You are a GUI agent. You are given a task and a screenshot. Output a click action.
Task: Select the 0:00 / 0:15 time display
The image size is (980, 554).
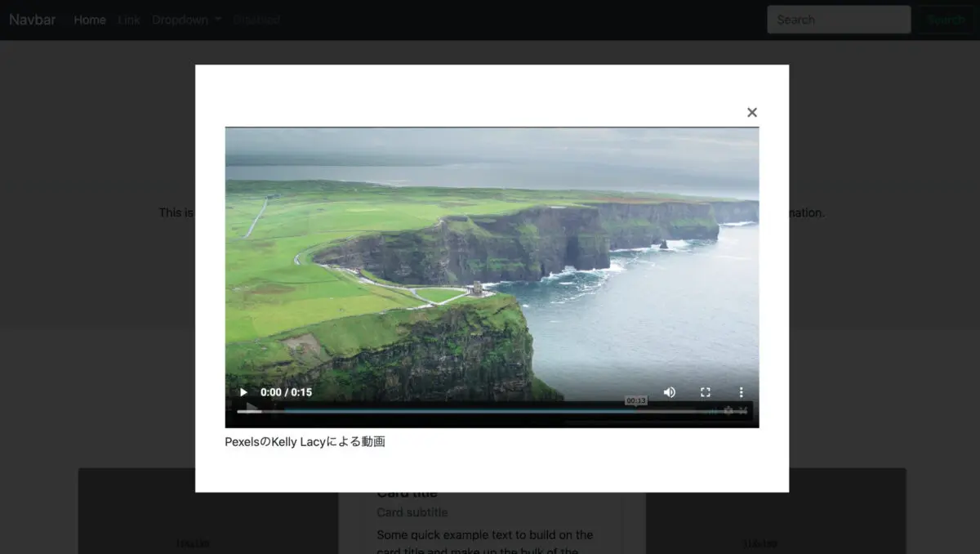click(x=286, y=392)
